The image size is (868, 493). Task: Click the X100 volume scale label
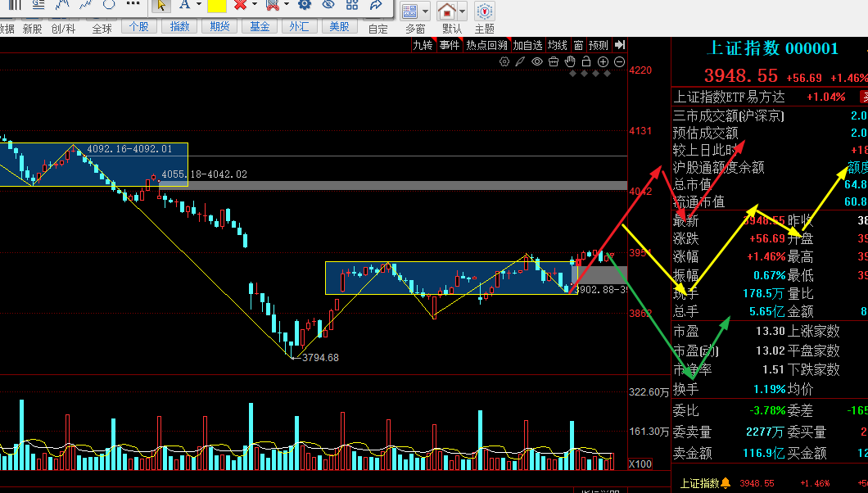[x=640, y=464]
